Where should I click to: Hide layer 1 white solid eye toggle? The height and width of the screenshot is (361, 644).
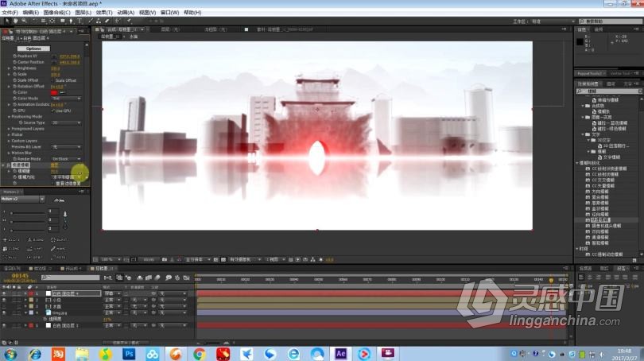point(4,293)
